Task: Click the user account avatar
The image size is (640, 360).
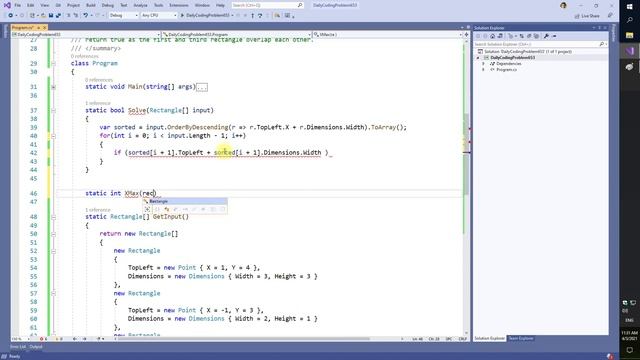Action: tap(563, 5)
